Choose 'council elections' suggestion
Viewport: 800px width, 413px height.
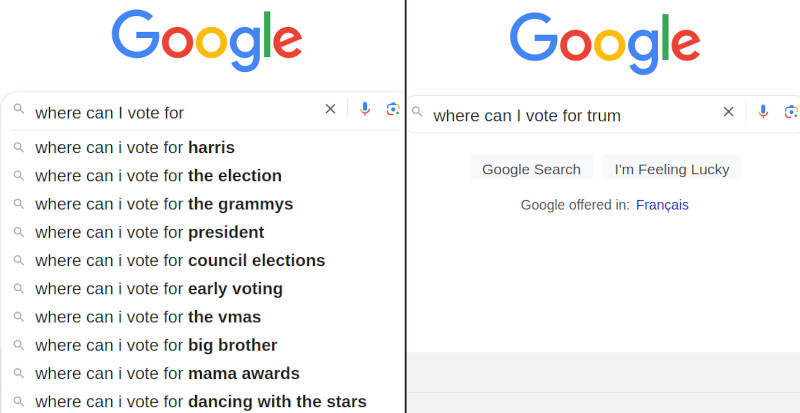[180, 260]
